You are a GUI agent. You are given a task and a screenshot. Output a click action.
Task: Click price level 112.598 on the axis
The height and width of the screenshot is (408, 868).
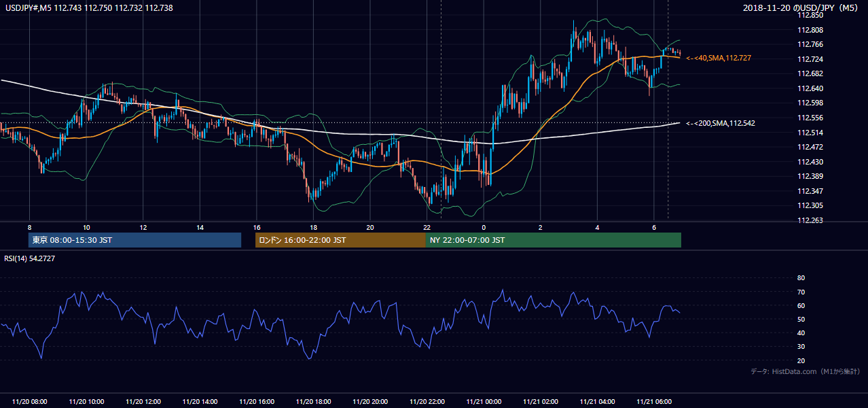tap(810, 103)
